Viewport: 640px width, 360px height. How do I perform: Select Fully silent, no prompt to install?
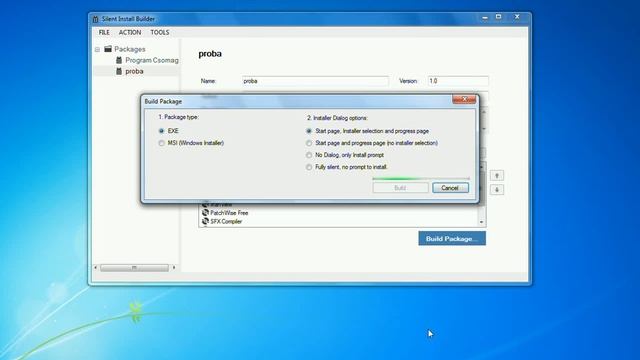click(x=309, y=167)
